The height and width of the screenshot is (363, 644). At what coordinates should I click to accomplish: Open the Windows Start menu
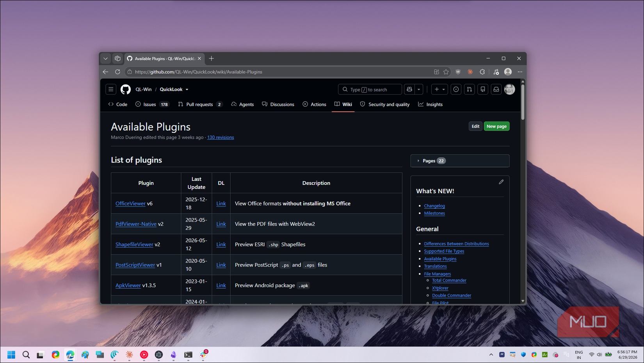click(11, 355)
